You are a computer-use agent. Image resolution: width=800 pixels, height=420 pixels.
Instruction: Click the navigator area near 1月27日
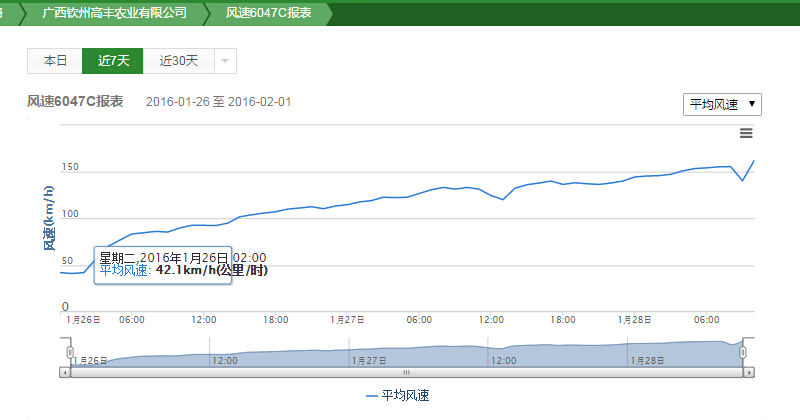point(368,352)
